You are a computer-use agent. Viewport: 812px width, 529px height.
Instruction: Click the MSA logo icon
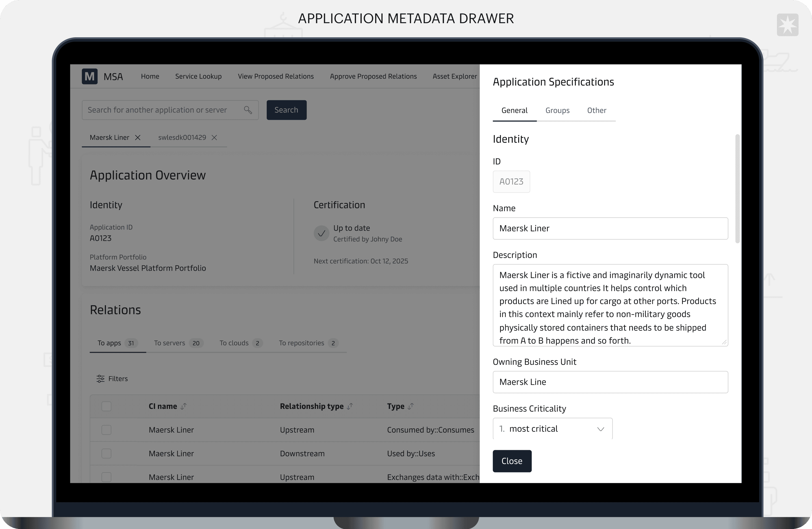point(90,76)
